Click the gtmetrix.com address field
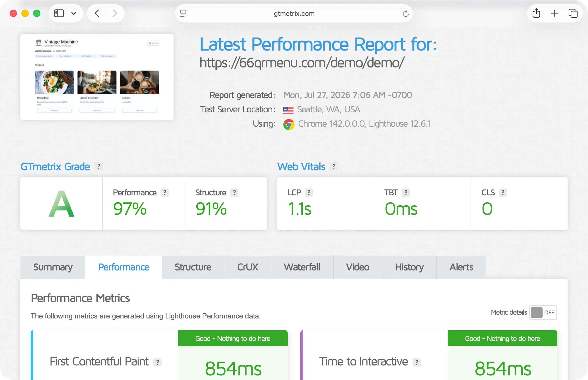 point(294,13)
